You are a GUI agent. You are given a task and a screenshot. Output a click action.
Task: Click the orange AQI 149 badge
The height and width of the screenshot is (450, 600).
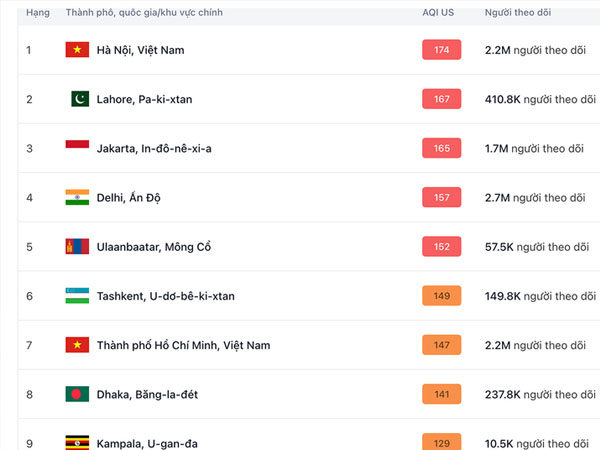[442, 296]
